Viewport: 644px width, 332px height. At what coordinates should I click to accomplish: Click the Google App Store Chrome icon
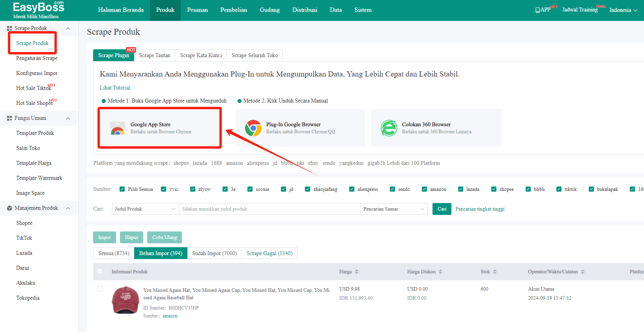tap(118, 129)
